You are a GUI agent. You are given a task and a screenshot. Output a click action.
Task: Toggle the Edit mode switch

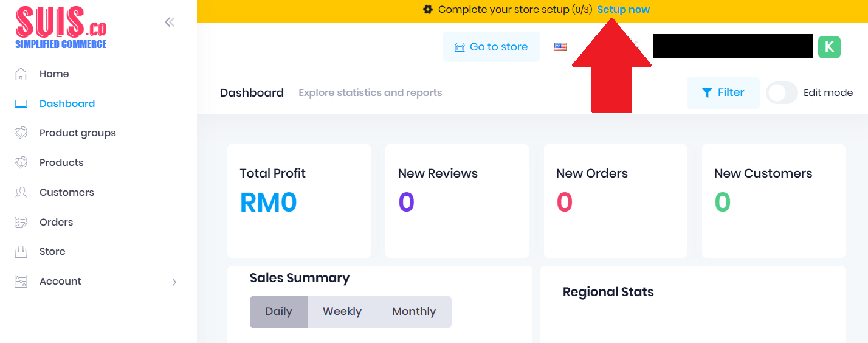click(x=782, y=93)
